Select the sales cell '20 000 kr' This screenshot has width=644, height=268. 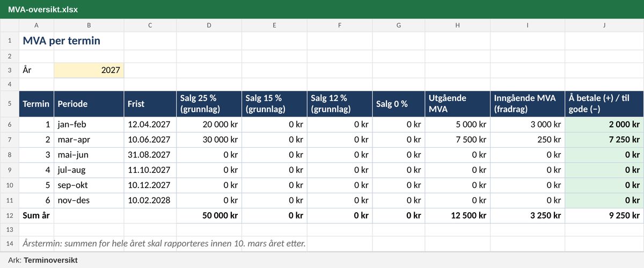[x=209, y=124]
